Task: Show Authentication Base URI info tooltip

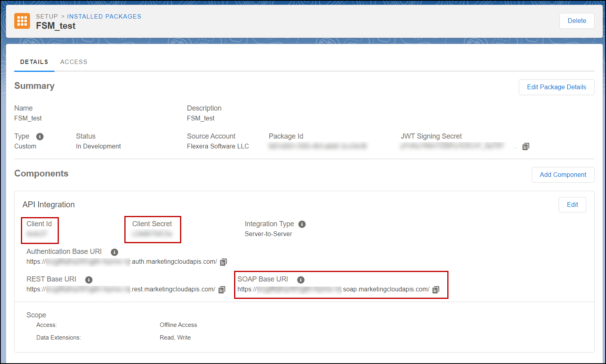Action: point(114,252)
